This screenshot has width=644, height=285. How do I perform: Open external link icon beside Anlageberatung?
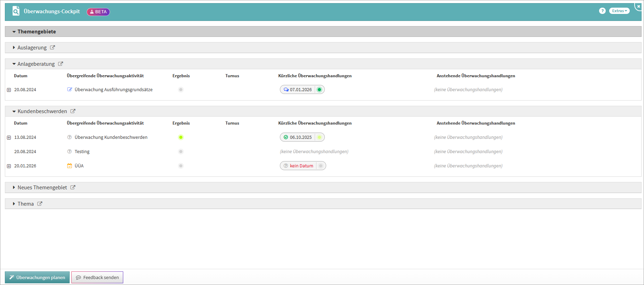pos(61,64)
